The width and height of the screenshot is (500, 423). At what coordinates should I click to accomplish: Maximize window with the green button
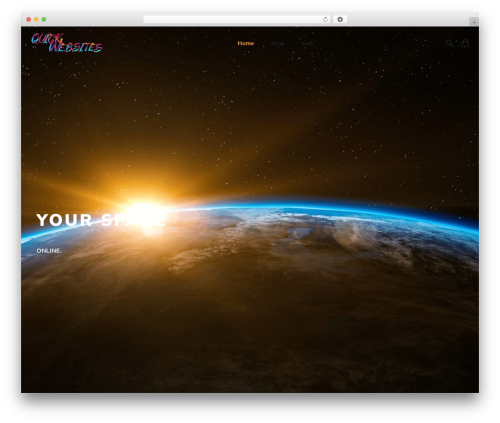[44, 20]
